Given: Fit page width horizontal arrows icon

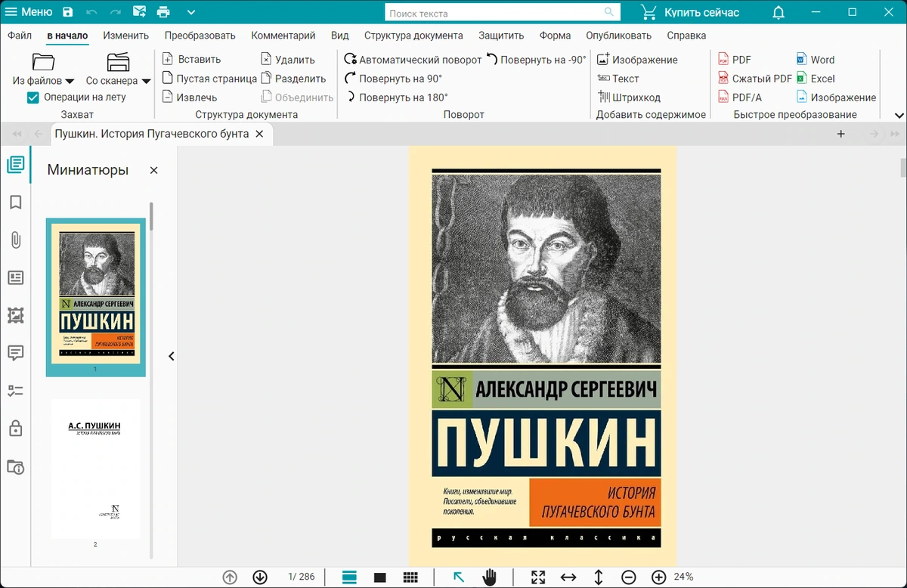Looking at the screenshot, I should point(568,577).
